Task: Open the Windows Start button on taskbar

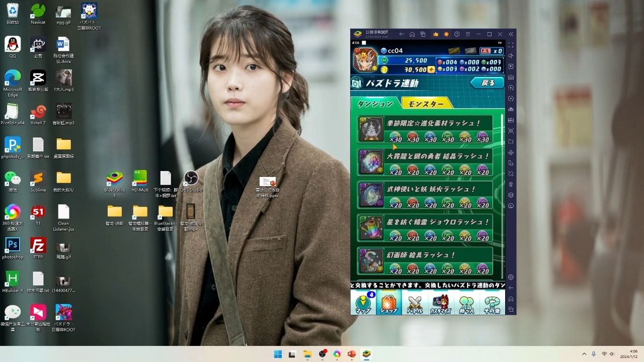Action: coord(278,354)
